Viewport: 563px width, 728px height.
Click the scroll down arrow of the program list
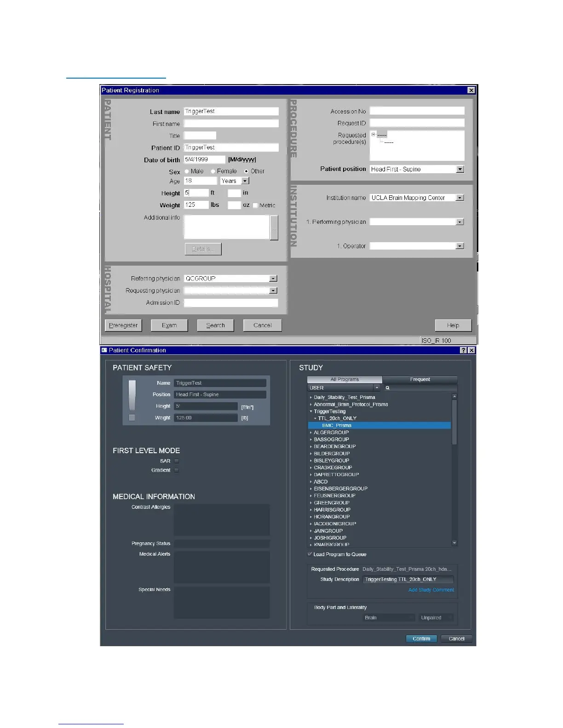[454, 543]
